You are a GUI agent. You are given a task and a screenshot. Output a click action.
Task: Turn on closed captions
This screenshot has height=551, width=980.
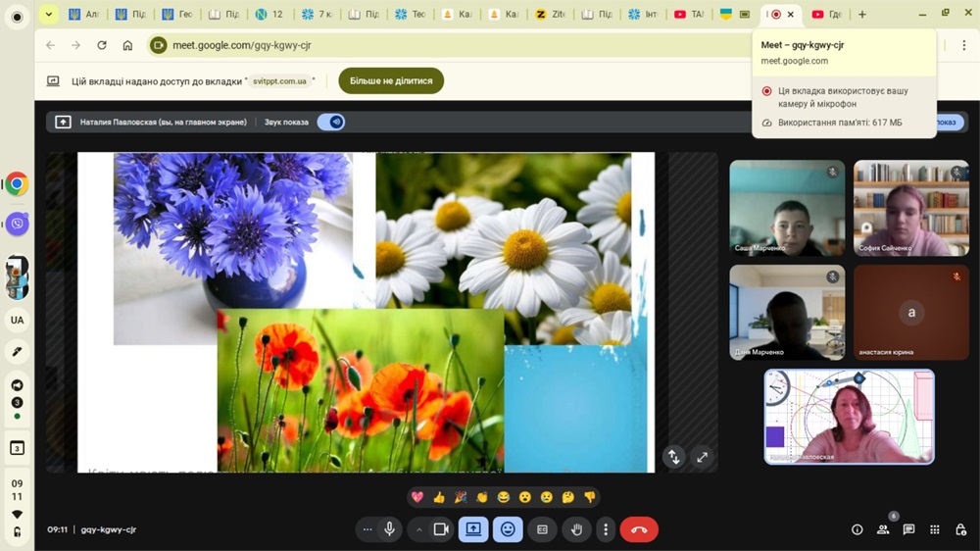pos(542,529)
